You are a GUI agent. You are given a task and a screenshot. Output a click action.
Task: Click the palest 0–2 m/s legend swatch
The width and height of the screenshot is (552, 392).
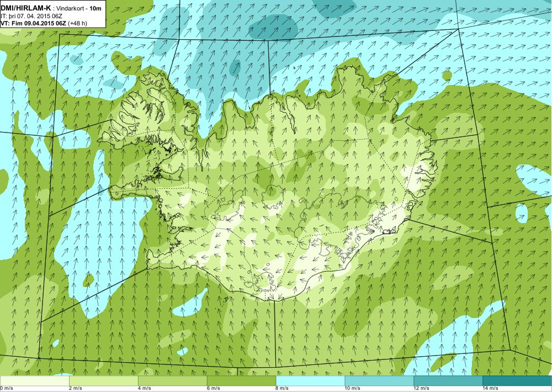(34, 381)
